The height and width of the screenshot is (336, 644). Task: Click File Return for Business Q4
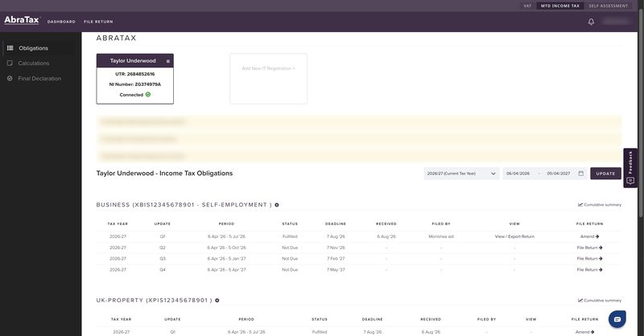tap(589, 270)
